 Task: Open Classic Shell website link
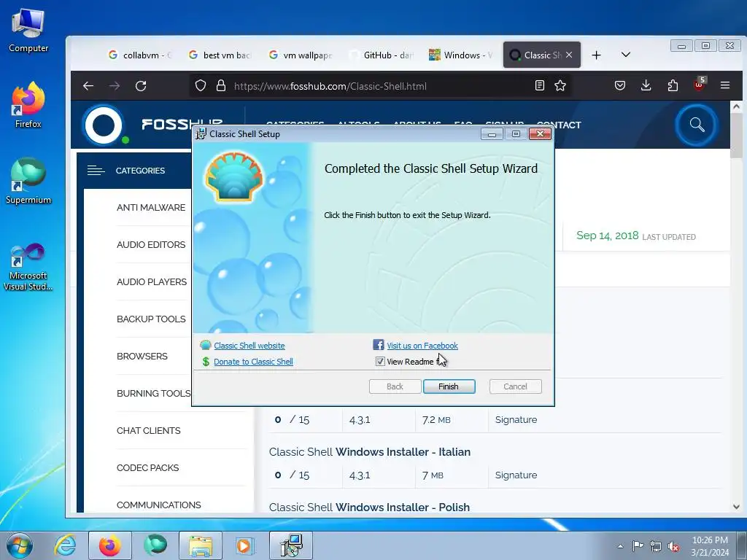tap(249, 346)
